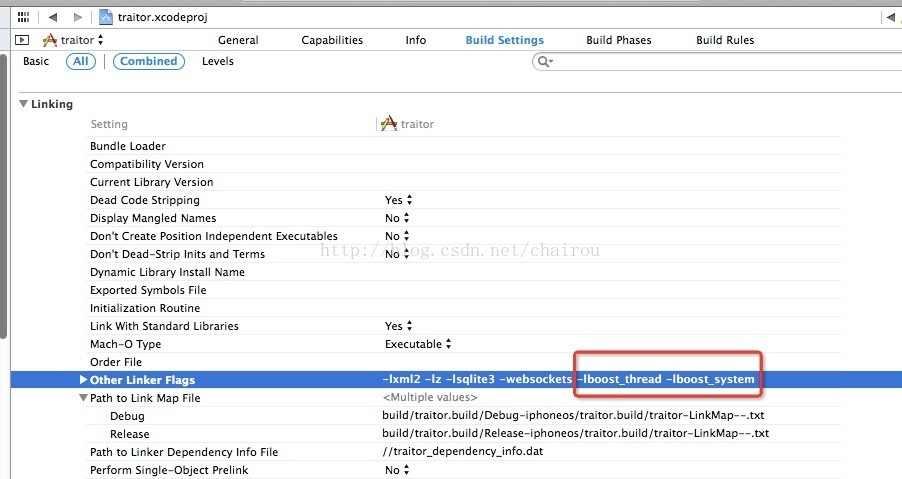Go forward with the right arrow
902x479 pixels.
click(78, 17)
